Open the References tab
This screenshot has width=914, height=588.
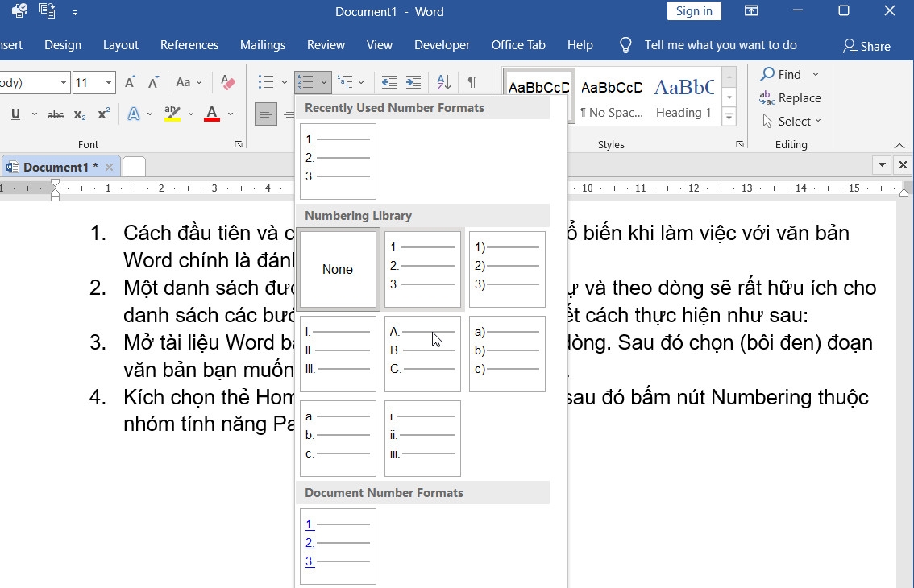tap(189, 45)
